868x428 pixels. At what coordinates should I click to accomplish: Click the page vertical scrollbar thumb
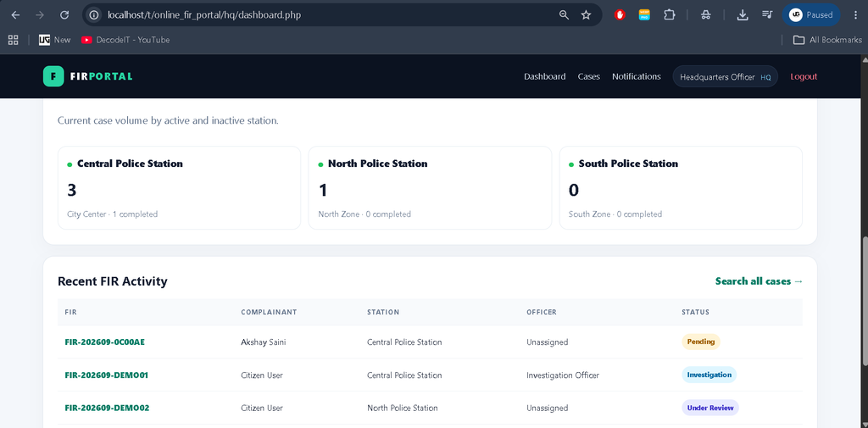pos(864,301)
